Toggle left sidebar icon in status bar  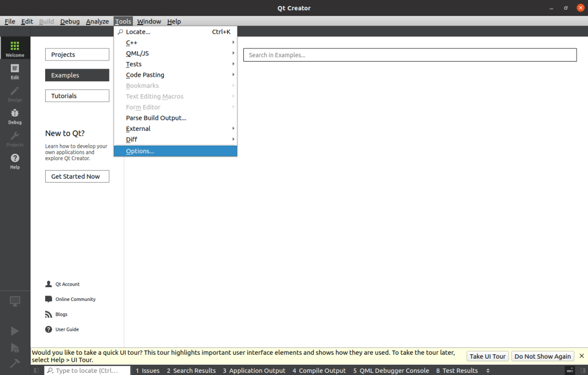click(36, 371)
